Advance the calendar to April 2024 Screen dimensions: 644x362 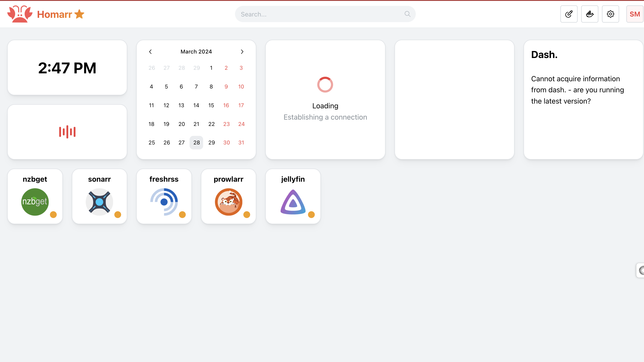pyautogui.click(x=242, y=51)
